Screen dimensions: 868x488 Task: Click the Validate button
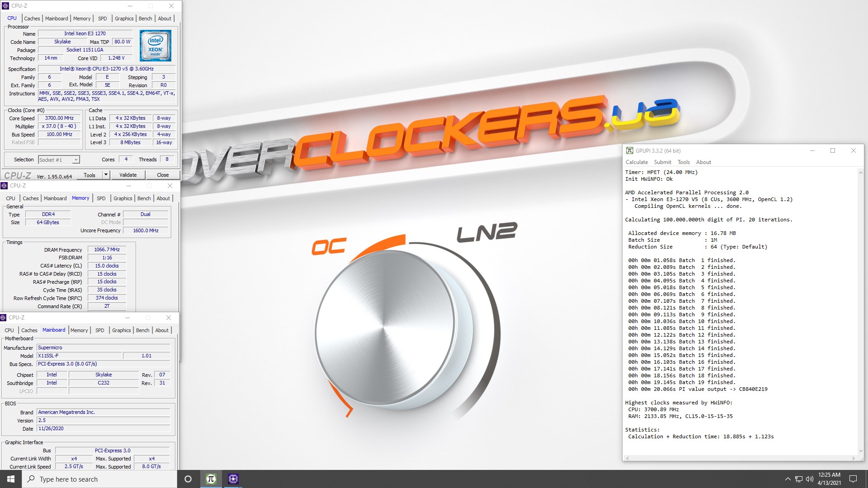click(x=128, y=175)
